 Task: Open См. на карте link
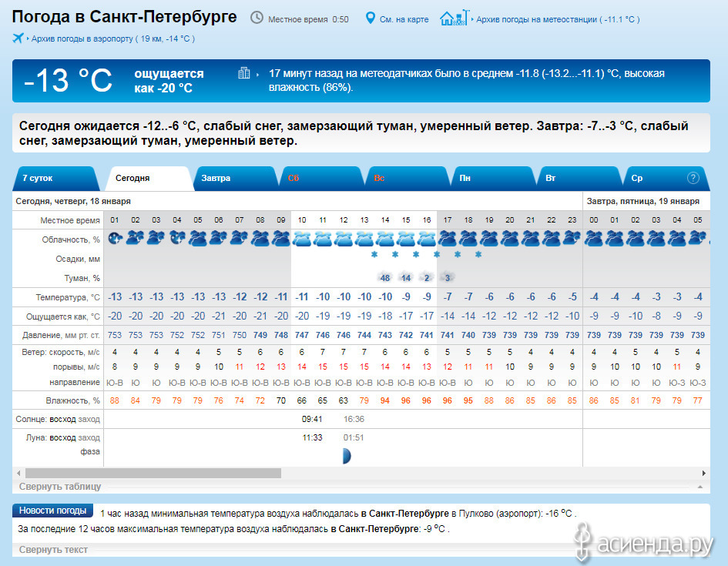(404, 19)
